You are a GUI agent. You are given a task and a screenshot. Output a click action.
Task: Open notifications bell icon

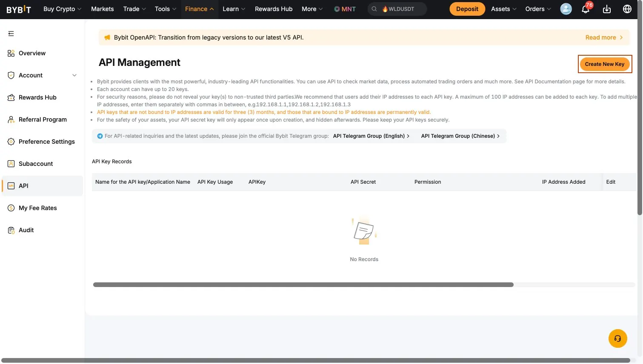point(586,9)
